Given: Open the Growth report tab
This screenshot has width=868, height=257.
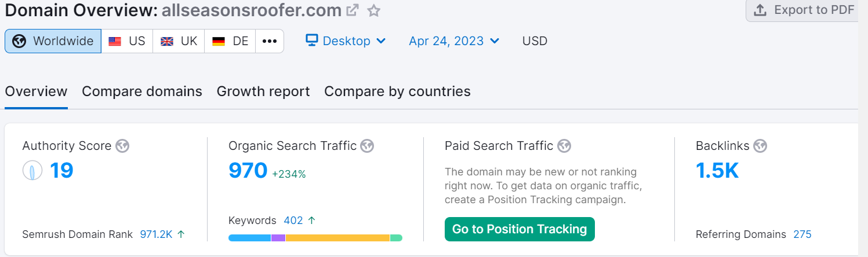Looking at the screenshot, I should 263,91.
